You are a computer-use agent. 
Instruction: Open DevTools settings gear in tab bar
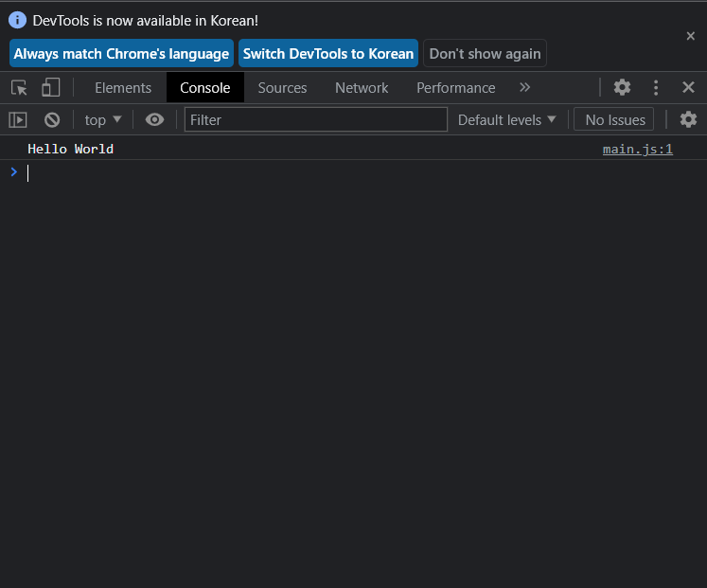(x=622, y=87)
